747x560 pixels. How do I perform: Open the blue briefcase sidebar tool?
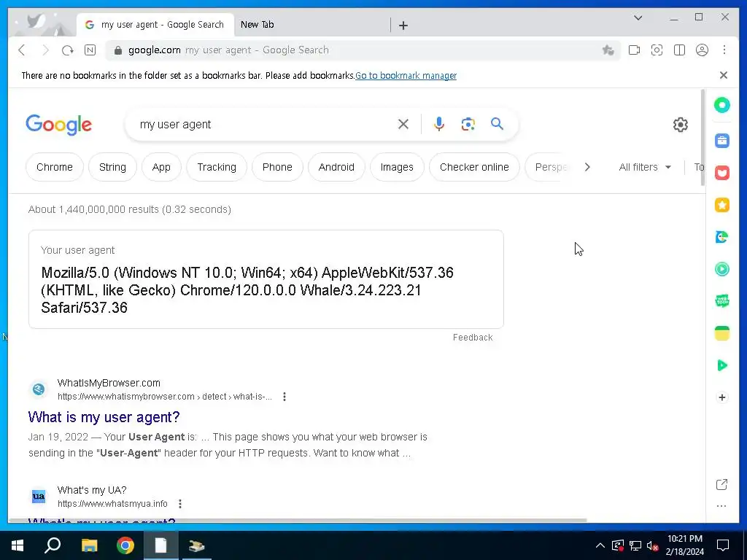click(721, 141)
